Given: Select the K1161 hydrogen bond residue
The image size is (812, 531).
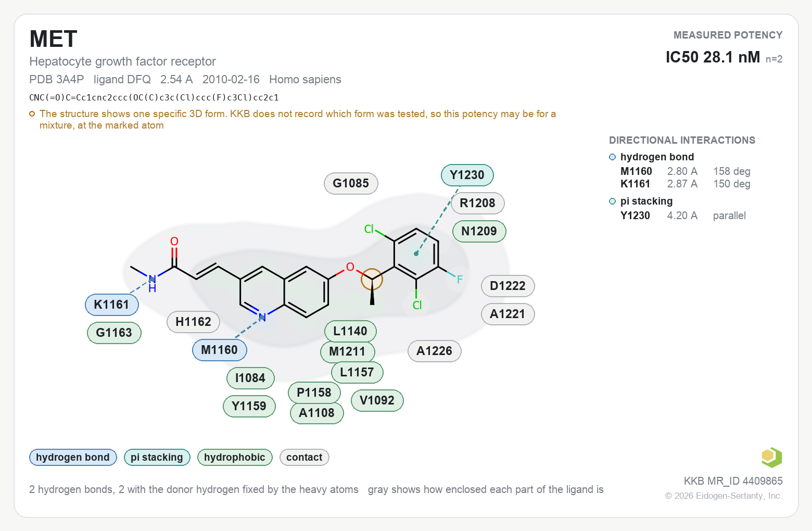Looking at the screenshot, I should tap(112, 305).
